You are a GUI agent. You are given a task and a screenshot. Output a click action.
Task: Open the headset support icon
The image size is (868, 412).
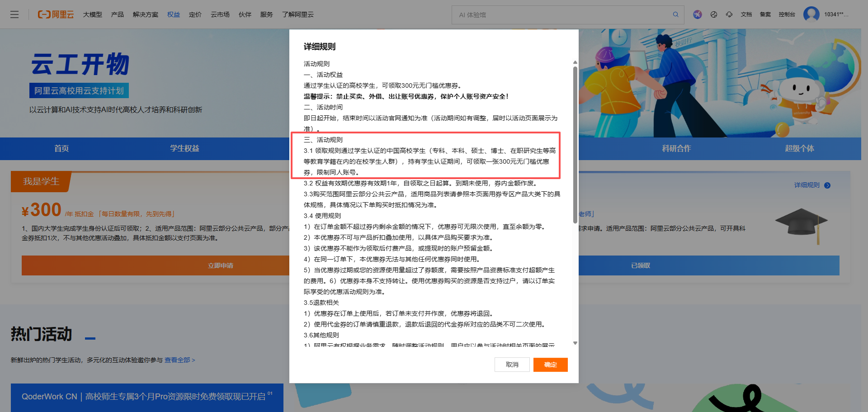coord(729,14)
